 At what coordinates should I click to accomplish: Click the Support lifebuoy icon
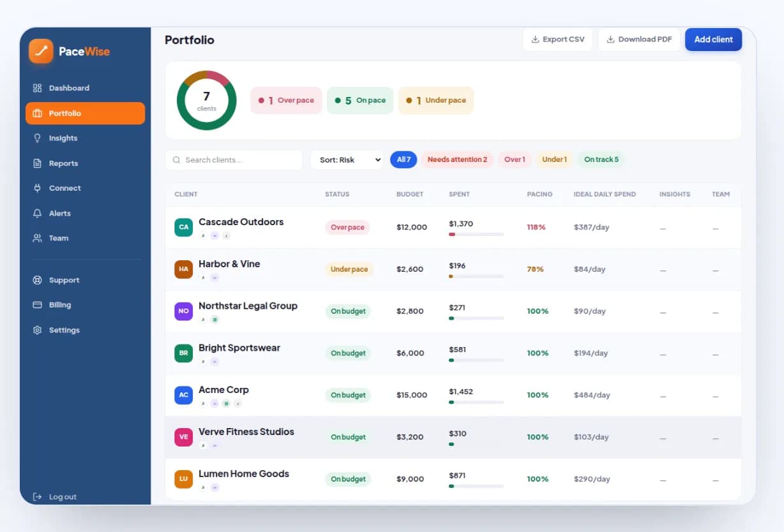pos(37,280)
